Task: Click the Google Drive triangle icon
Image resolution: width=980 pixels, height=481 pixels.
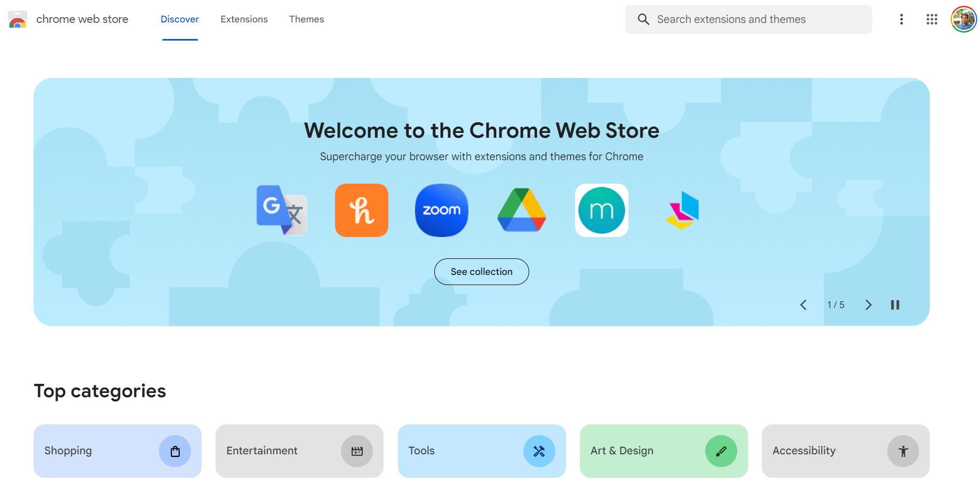Action: pos(522,210)
